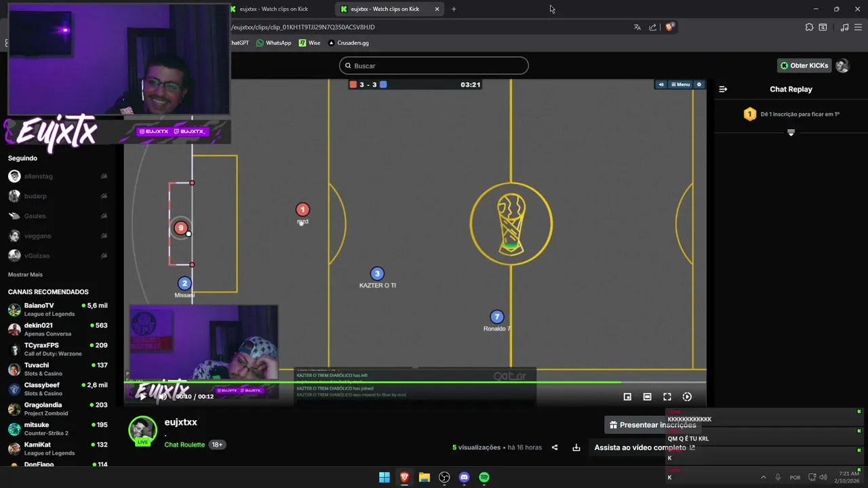Image resolution: width=868 pixels, height=488 pixels.
Task: Click the share page icon in address bar
Action: (x=653, y=27)
